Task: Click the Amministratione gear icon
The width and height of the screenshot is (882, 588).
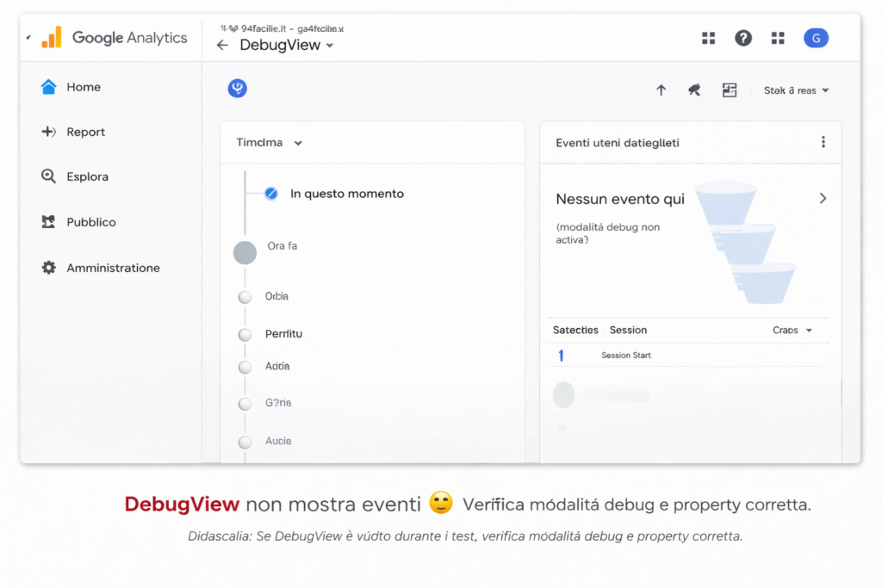Action: [x=49, y=268]
